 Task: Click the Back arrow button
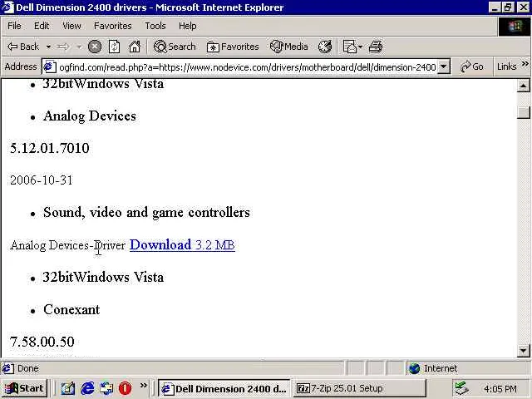click(x=23, y=47)
